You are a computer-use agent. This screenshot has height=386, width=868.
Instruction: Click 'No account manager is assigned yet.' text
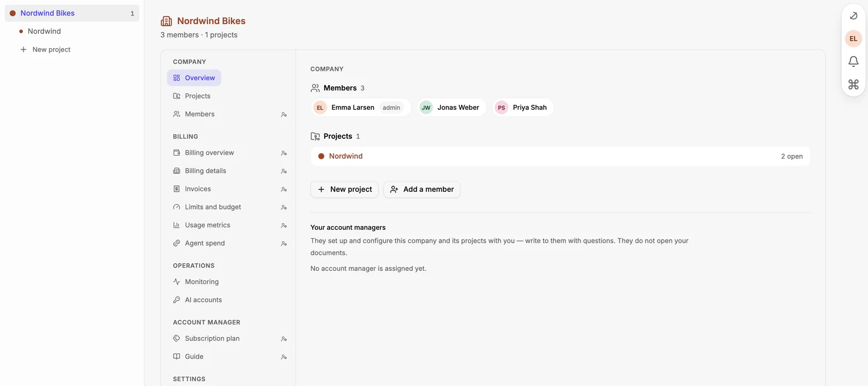point(368,268)
